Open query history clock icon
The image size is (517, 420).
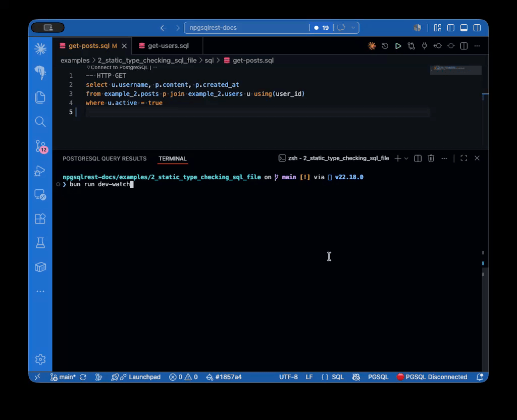click(385, 46)
